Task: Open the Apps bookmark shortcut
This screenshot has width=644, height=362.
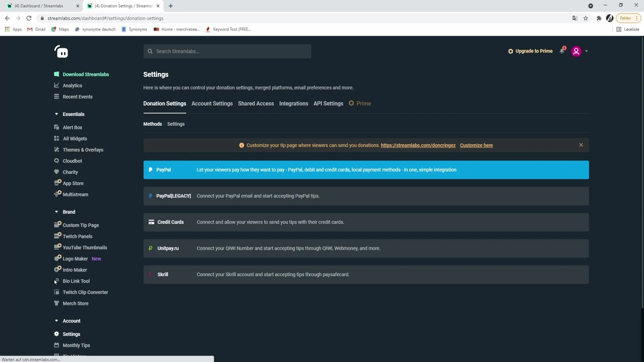Action: 13,29
